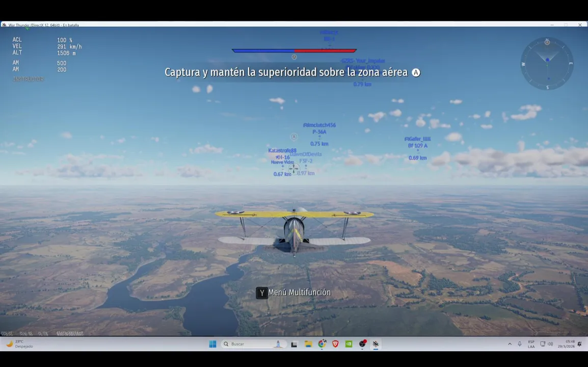Open Google Chrome from the taskbar

tap(322, 344)
